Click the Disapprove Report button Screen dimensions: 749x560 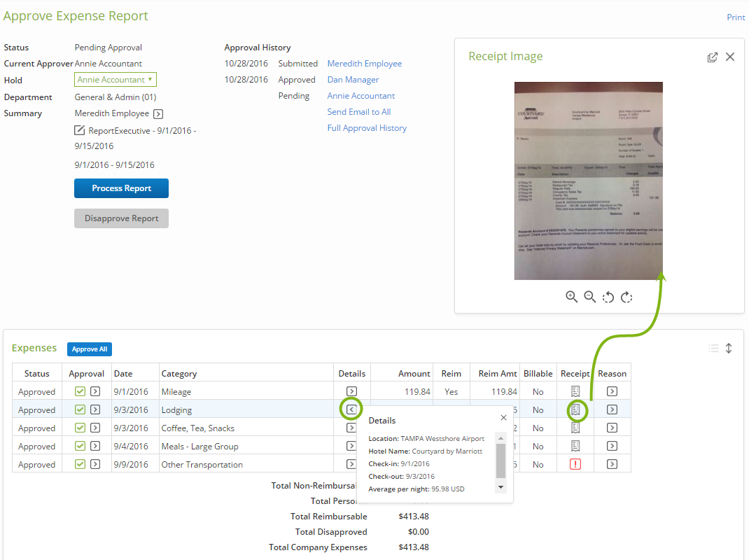point(121,218)
